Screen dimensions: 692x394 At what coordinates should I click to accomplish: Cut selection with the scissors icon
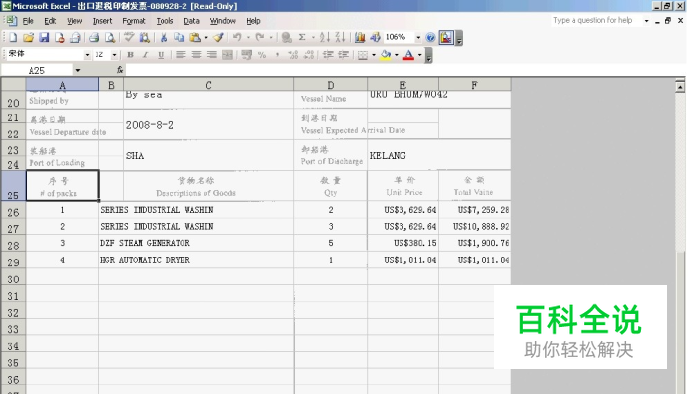164,38
